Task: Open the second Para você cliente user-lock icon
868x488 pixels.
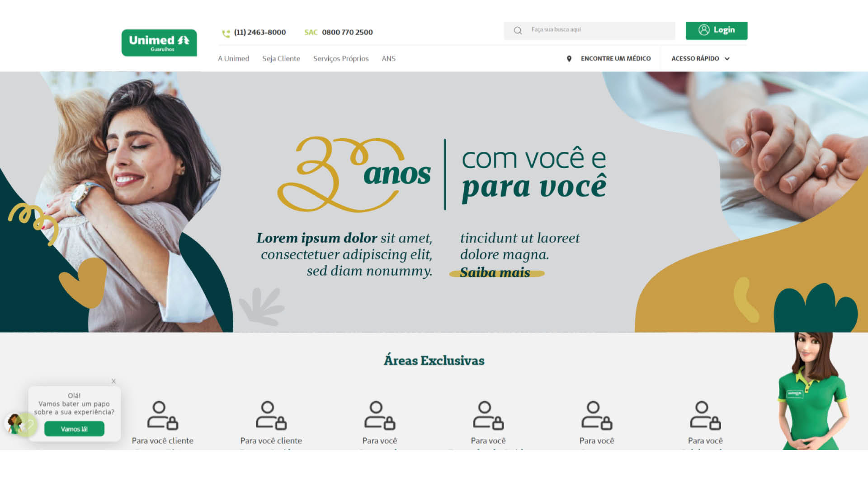Action: tap(271, 415)
